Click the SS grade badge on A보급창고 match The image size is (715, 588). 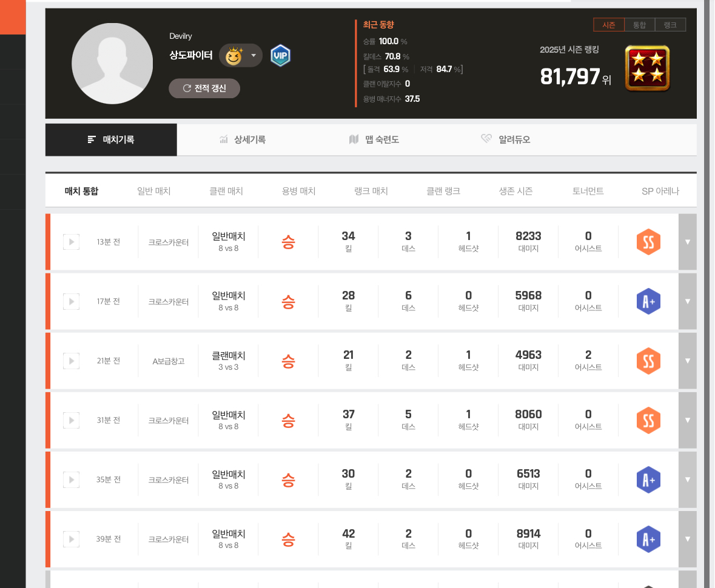tap(648, 361)
